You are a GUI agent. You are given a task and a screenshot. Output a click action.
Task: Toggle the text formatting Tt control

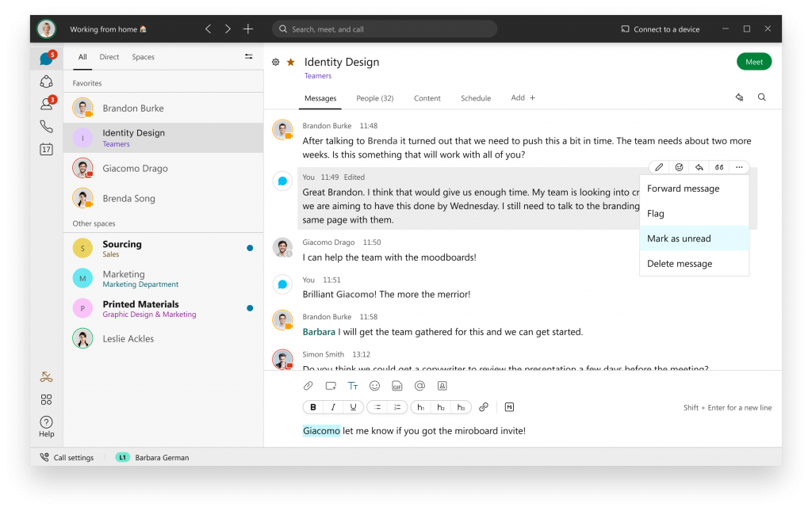tap(352, 386)
